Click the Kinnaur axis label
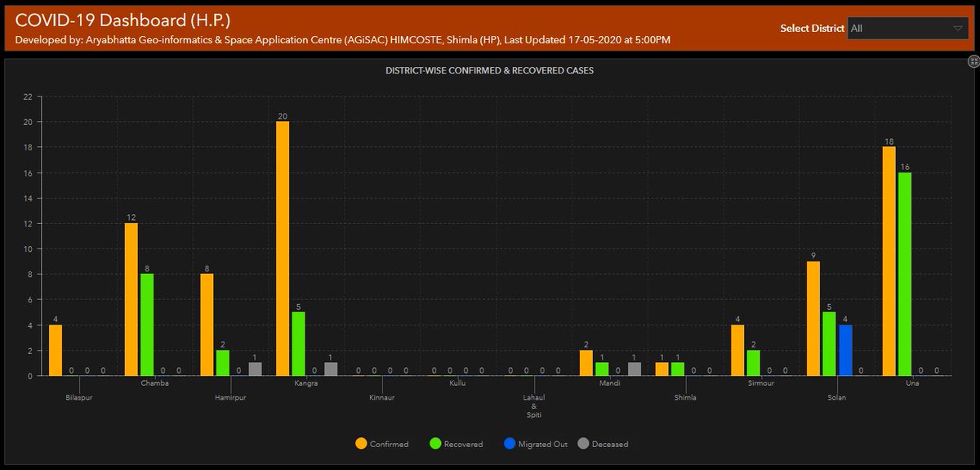The width and height of the screenshot is (980, 470). coord(383,396)
